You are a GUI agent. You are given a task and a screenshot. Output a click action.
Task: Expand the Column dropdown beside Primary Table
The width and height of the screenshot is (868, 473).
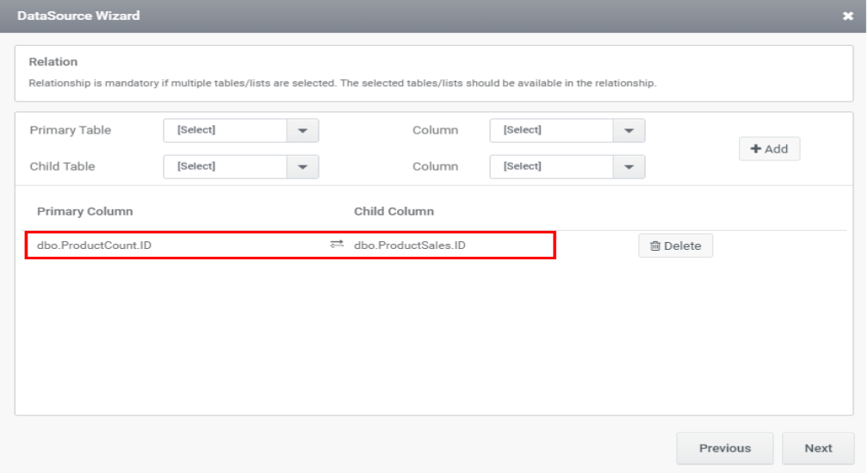[x=629, y=131]
